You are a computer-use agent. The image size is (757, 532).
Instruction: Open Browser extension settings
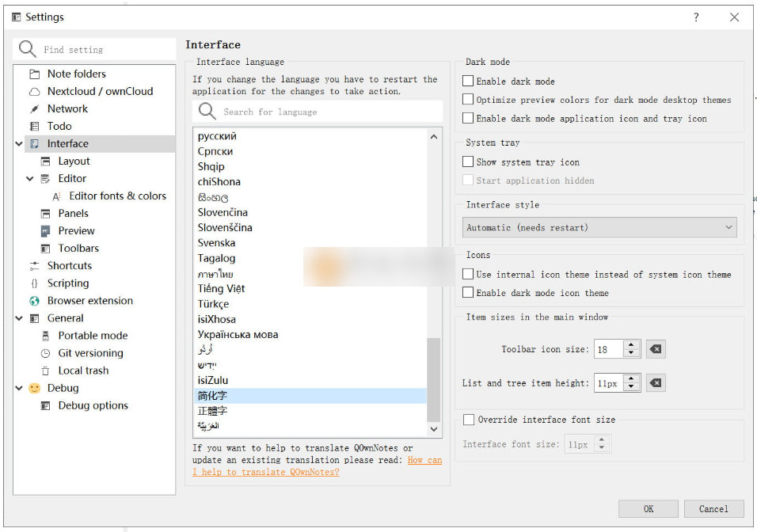click(89, 301)
